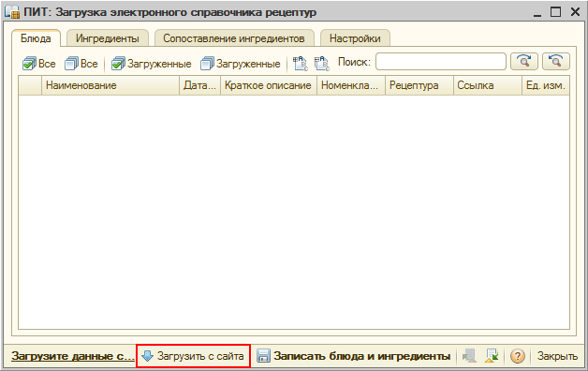Click floppy disk Записать блюда и ингредиенты

[353, 356]
